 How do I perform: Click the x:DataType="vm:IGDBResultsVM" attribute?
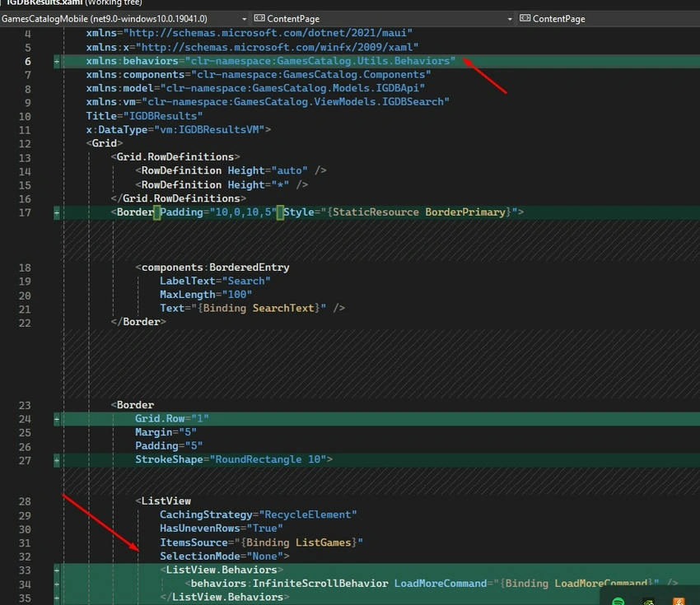pyautogui.click(x=179, y=130)
